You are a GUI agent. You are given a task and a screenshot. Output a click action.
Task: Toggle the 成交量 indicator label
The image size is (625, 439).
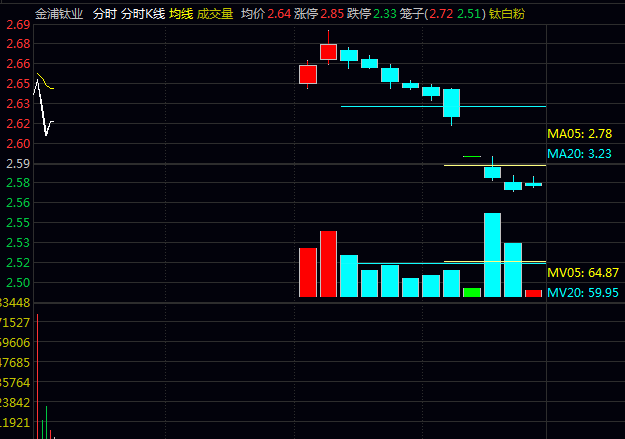[x=215, y=14]
